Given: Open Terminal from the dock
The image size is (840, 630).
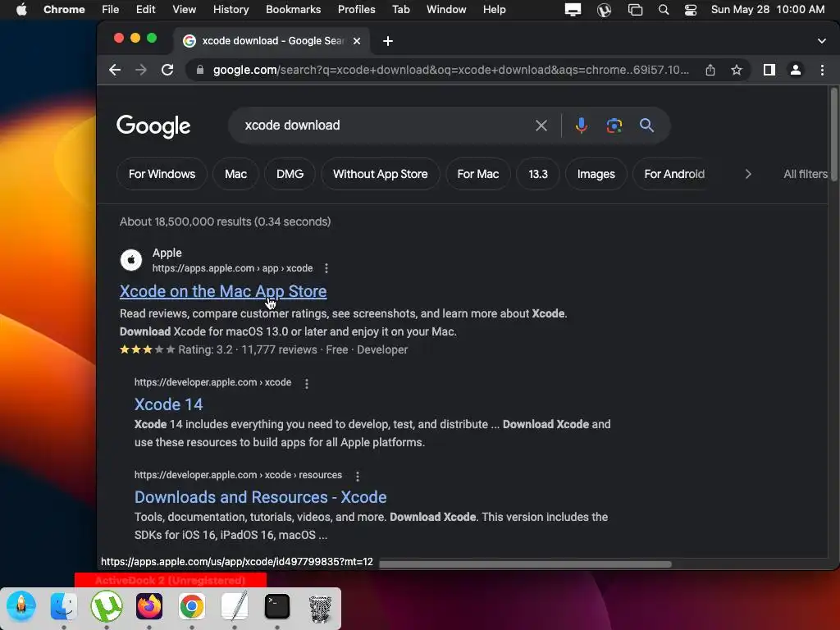Looking at the screenshot, I should tap(277, 606).
